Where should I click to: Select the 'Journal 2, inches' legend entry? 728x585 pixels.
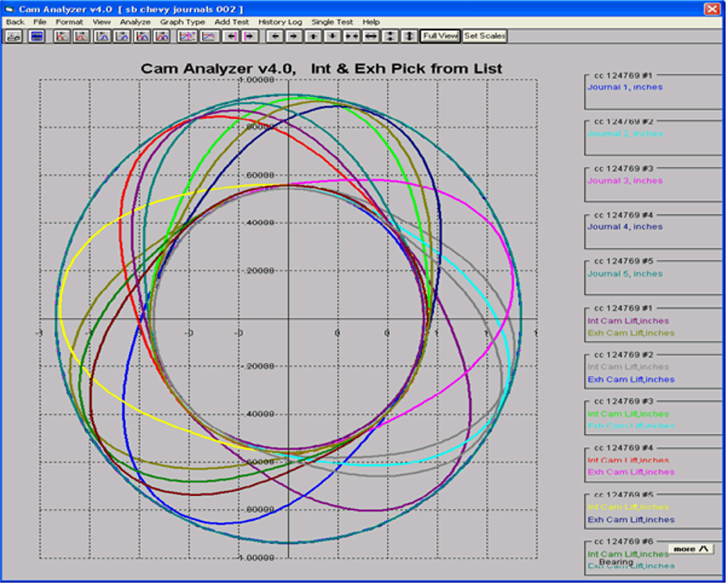coord(625,134)
